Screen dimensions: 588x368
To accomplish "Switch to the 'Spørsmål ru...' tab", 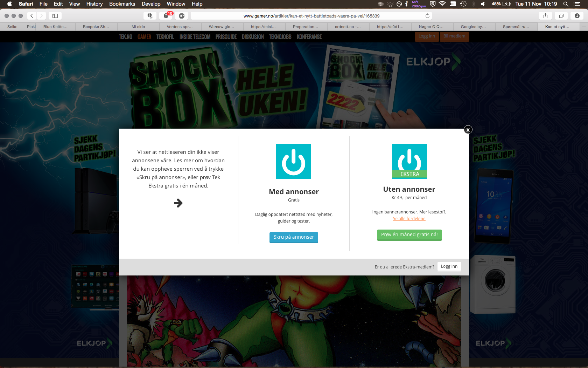I will (516, 27).
